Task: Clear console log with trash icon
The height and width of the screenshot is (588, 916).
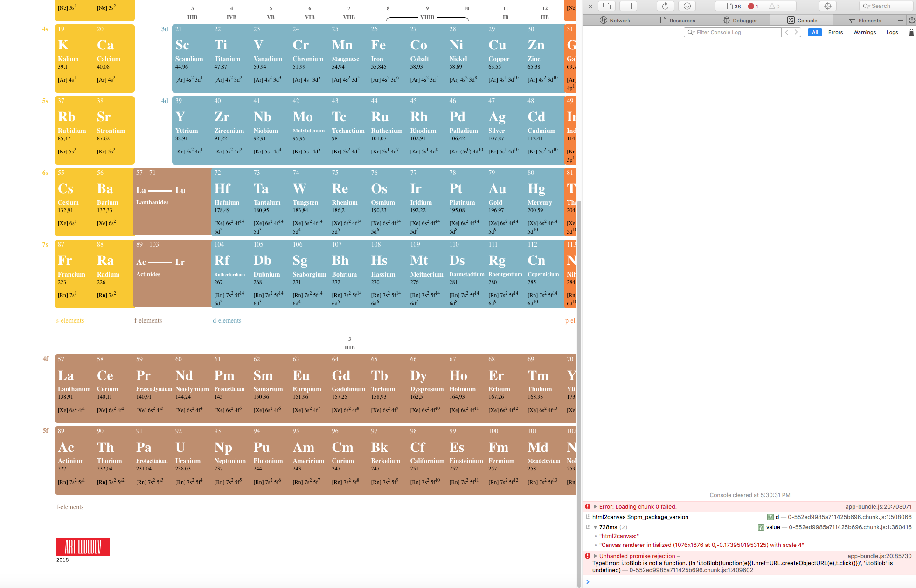Action: click(911, 32)
